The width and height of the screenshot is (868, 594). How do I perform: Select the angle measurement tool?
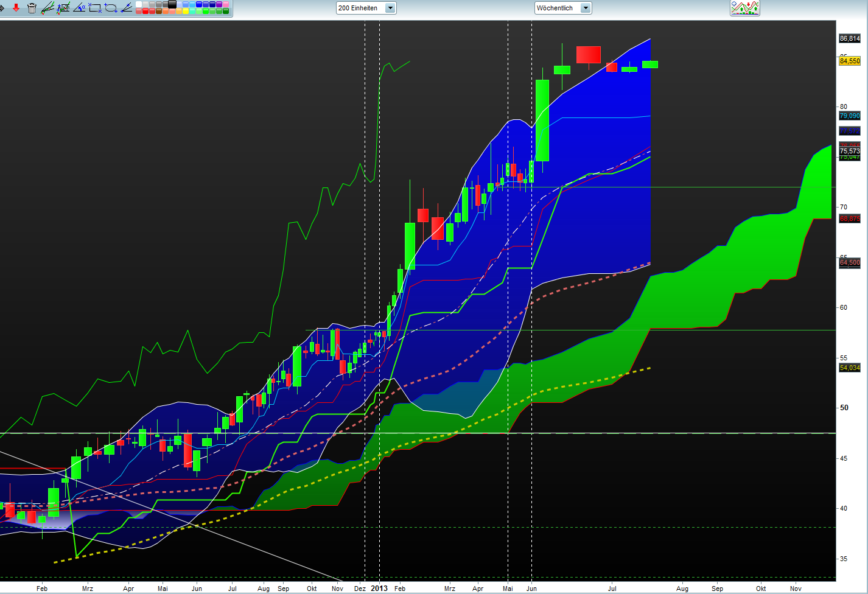(79, 8)
